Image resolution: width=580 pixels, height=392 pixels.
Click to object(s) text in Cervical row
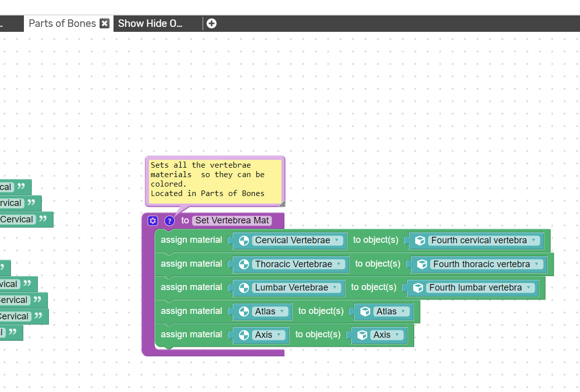coord(375,240)
